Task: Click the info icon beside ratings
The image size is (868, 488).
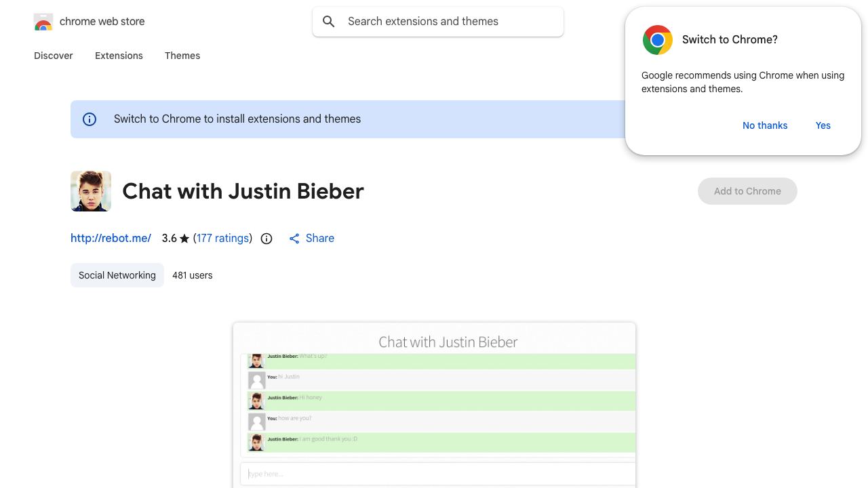Action: click(267, 239)
